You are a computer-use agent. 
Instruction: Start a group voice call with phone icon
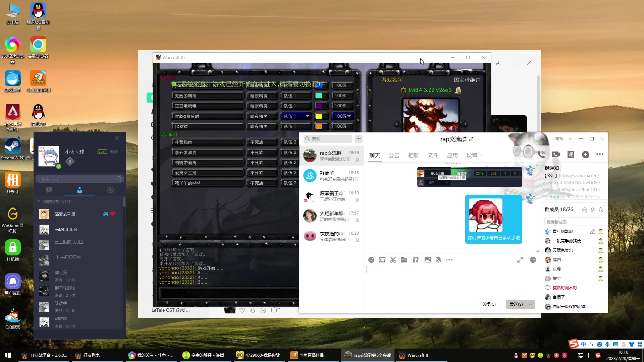(541, 155)
